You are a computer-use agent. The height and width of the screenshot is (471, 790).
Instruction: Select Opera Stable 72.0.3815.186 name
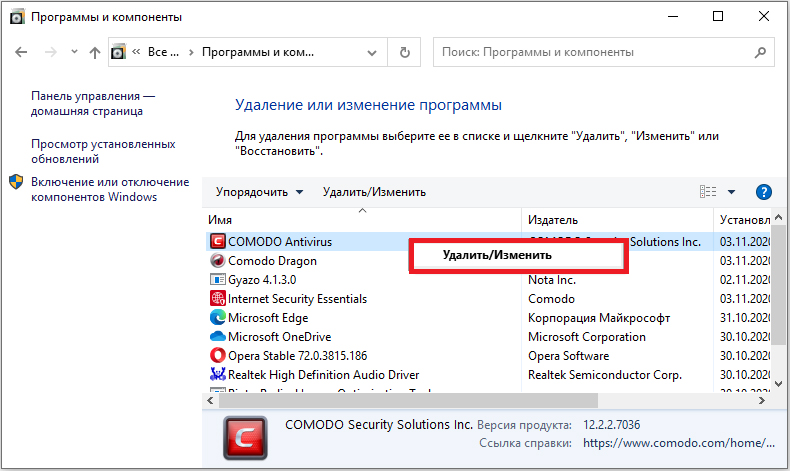coord(297,356)
